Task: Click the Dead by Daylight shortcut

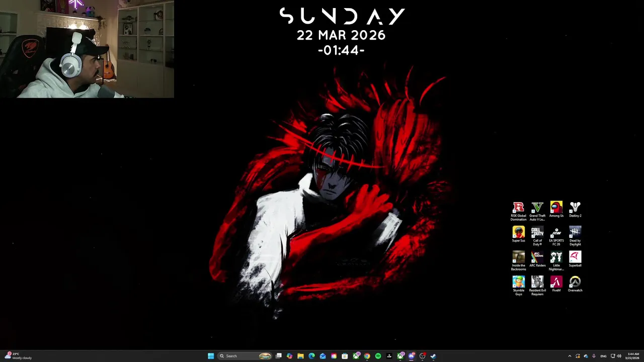Action: click(x=575, y=236)
